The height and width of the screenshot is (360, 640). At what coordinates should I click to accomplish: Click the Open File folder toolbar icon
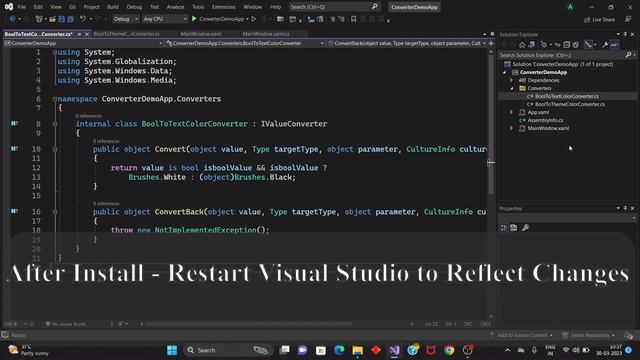coord(52,19)
